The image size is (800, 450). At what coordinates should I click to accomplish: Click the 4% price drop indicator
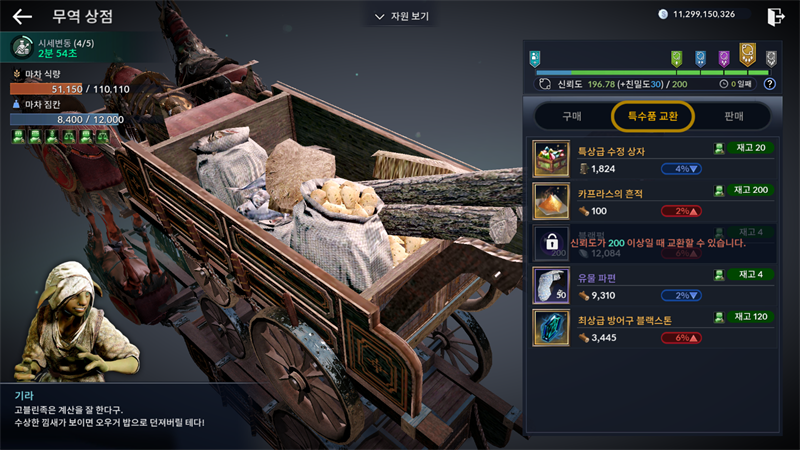[681, 169]
